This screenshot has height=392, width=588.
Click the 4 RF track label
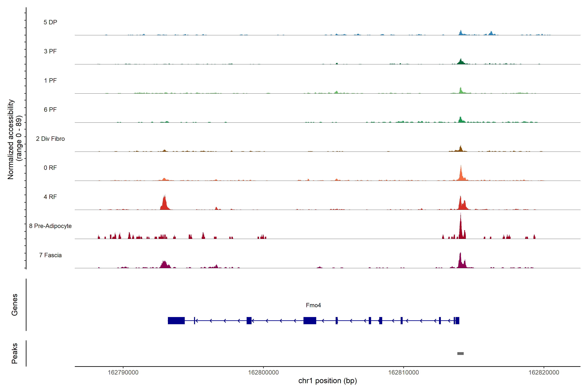pyautogui.click(x=50, y=197)
